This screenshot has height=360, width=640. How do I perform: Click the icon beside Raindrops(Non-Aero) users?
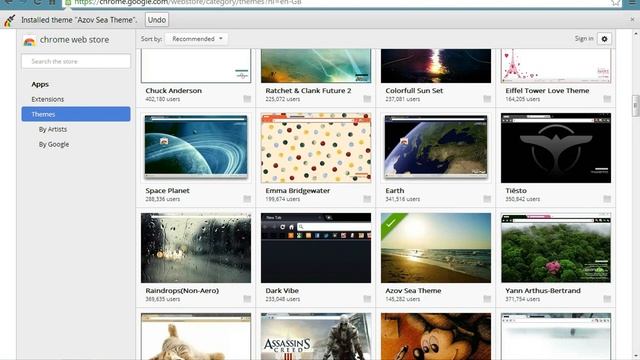point(247,299)
